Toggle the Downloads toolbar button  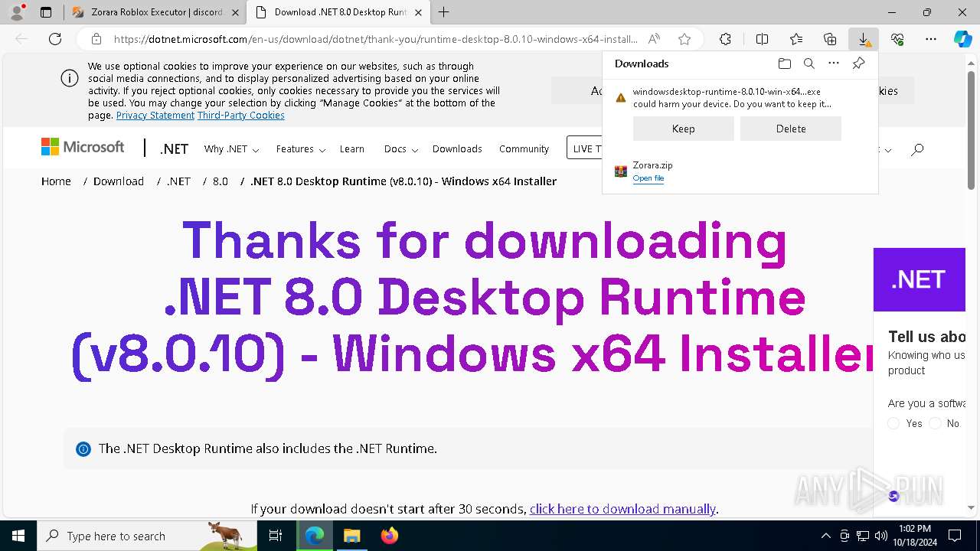coord(864,39)
